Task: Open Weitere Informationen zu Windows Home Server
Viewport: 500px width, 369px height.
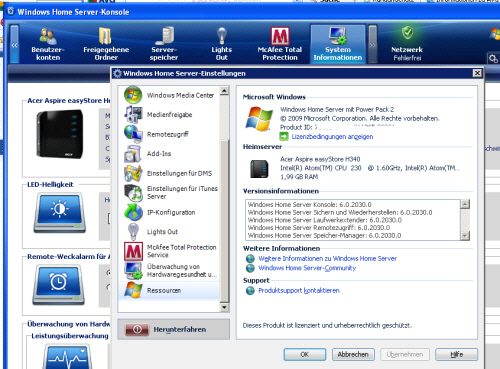Action: 327,258
